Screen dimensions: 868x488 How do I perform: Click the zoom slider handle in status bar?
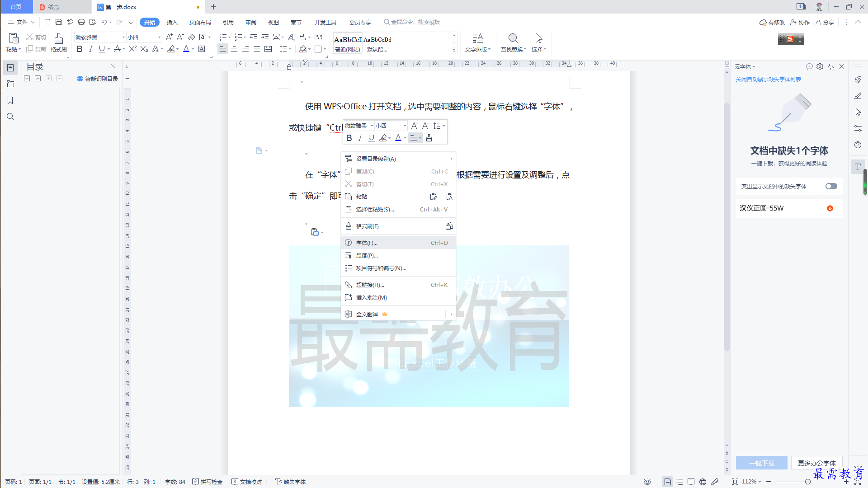point(807,482)
